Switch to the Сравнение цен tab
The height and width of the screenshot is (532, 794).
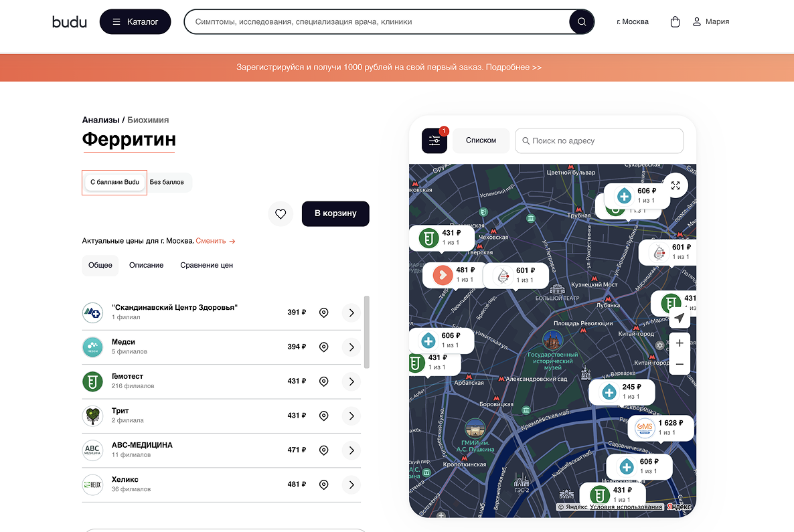click(207, 265)
